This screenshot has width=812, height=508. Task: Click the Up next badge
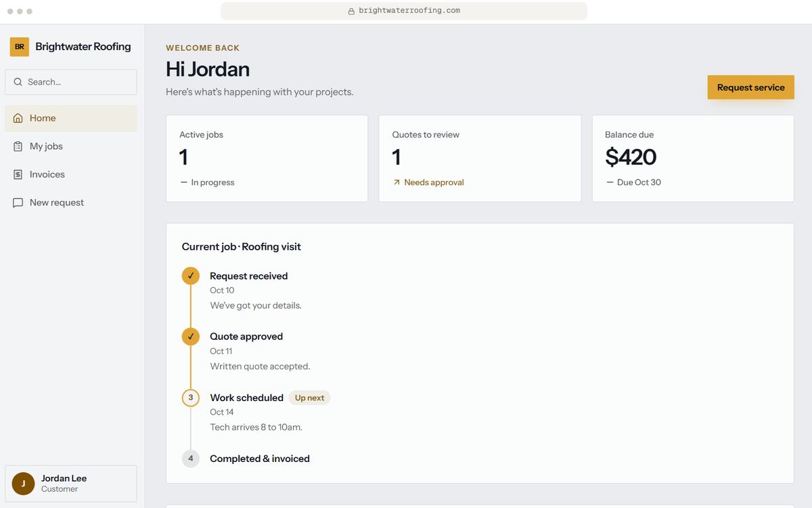click(x=309, y=398)
